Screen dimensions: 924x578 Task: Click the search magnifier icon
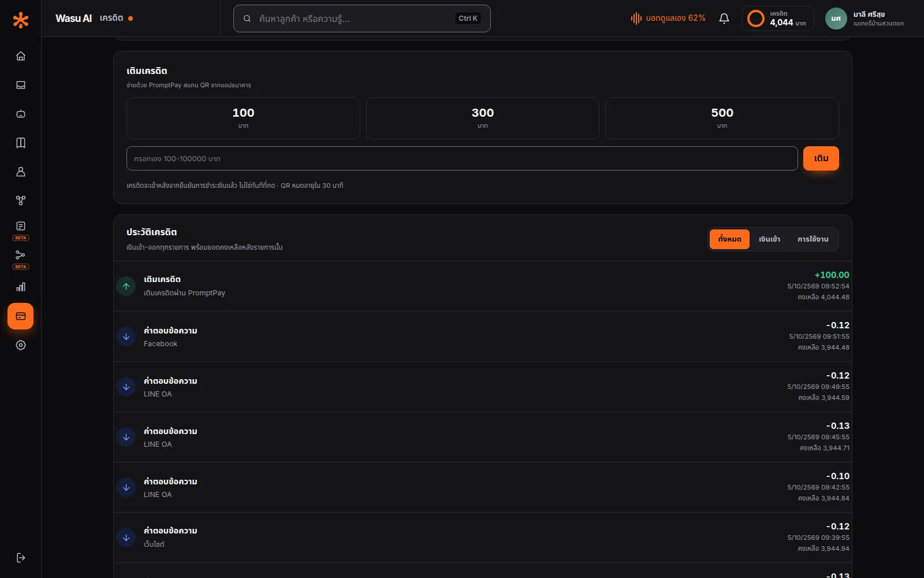(247, 18)
